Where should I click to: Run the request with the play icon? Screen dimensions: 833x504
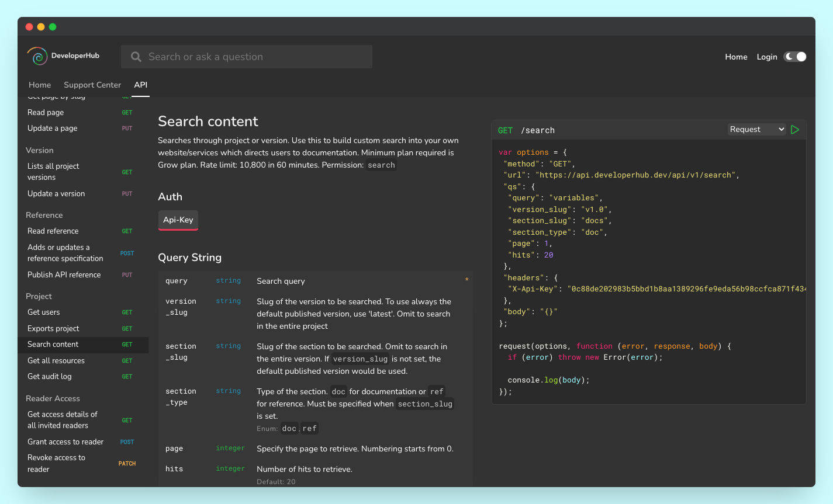point(795,130)
